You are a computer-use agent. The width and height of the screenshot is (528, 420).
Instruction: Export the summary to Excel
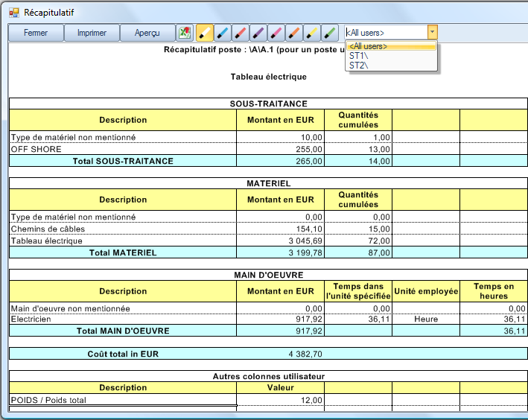pos(185,33)
